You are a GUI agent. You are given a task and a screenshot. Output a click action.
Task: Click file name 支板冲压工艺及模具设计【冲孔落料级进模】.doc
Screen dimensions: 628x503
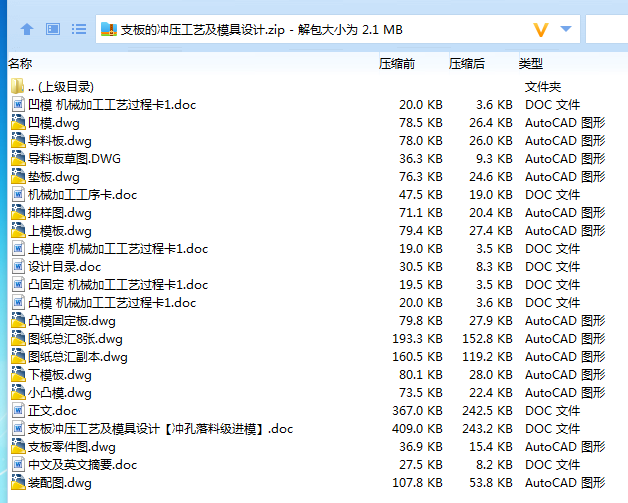[x=161, y=429]
